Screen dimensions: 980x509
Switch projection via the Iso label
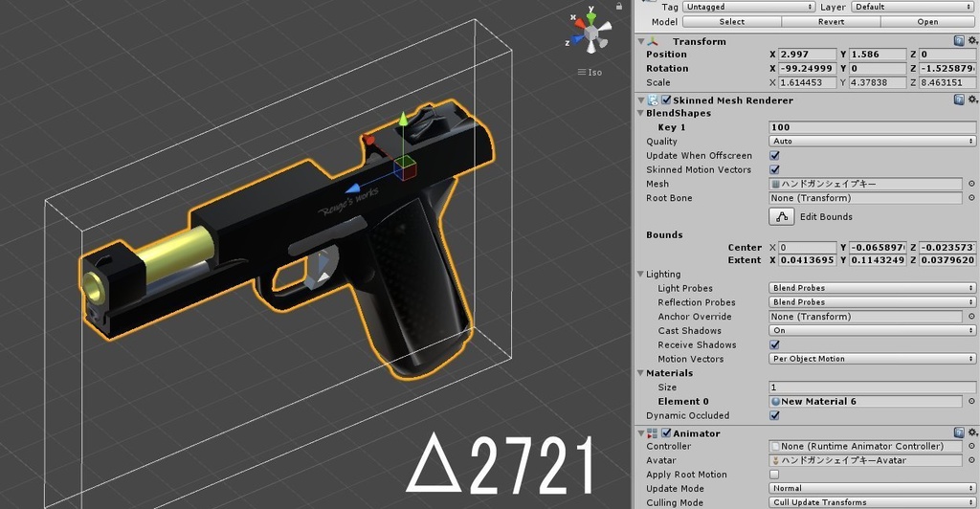pos(590,73)
